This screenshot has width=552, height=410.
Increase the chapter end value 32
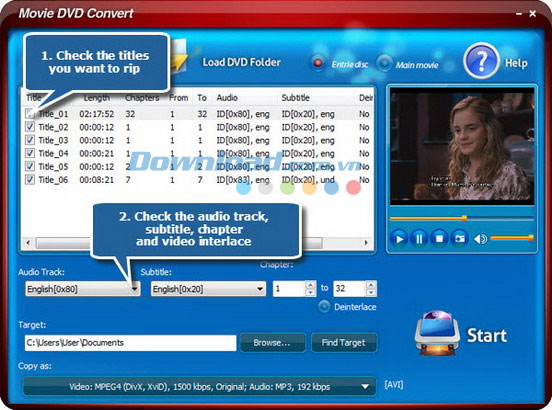[371, 285]
